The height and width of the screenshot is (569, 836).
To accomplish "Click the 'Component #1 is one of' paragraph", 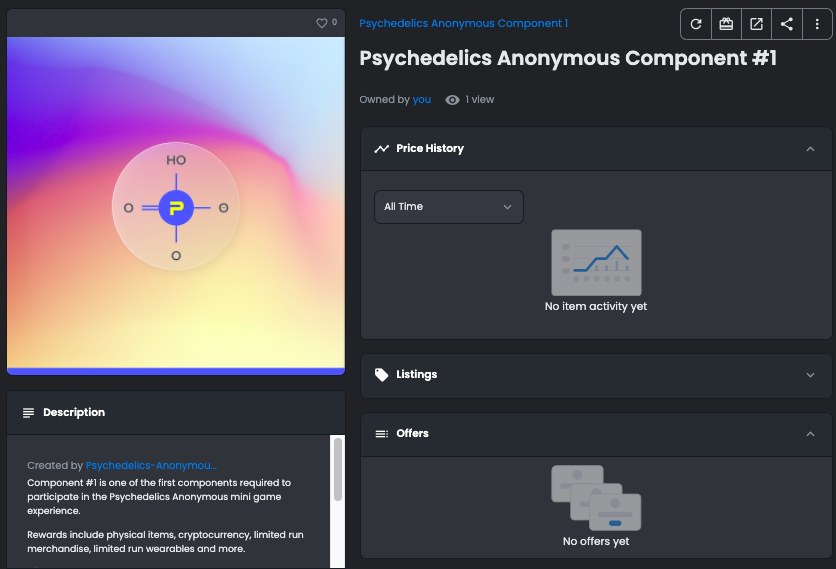I will (x=159, y=496).
